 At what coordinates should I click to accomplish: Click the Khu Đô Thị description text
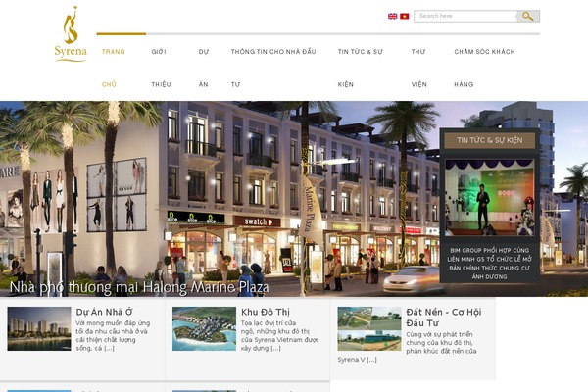pyautogui.click(x=279, y=335)
